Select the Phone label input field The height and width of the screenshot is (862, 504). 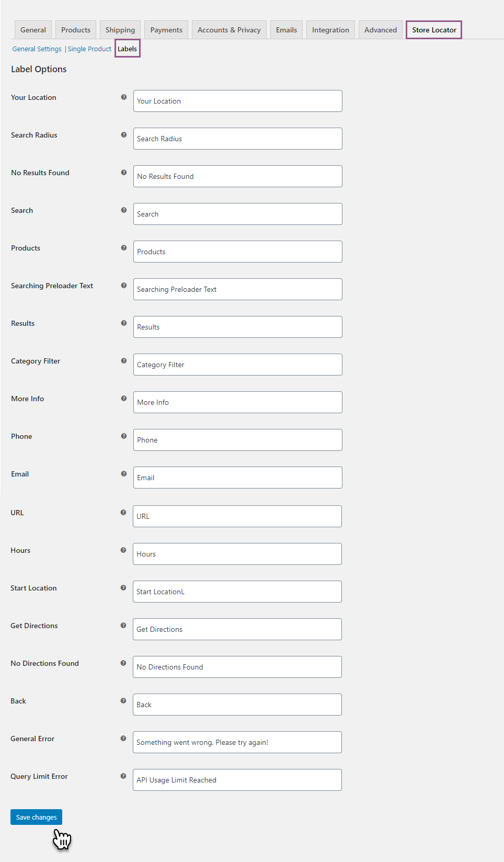[x=237, y=440]
